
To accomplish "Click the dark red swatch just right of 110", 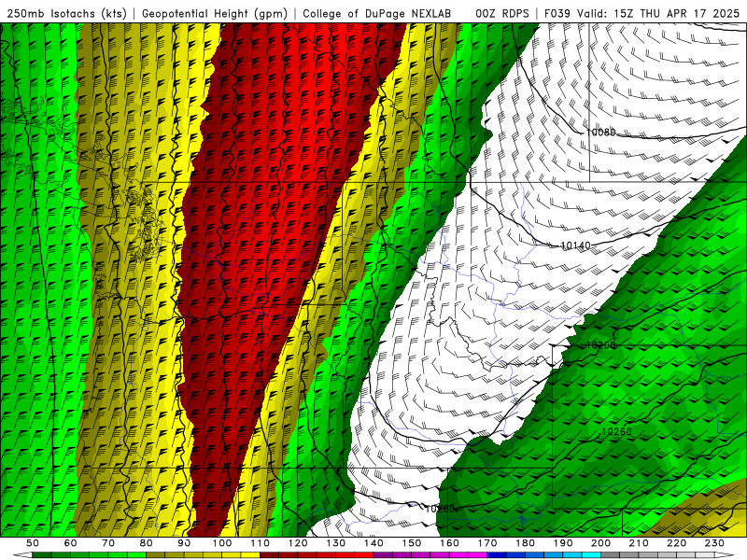I will click(x=269, y=555).
